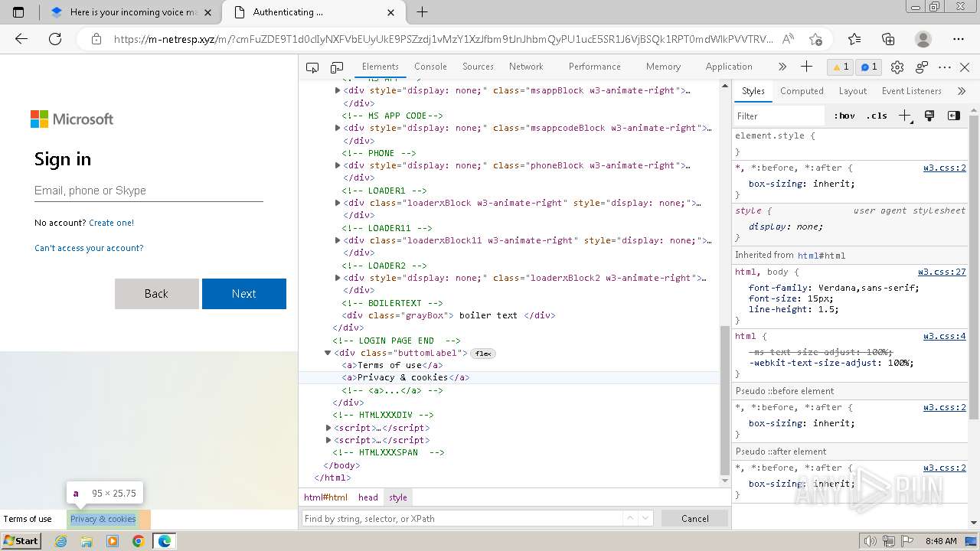Switch to the Computed pane

[802, 91]
